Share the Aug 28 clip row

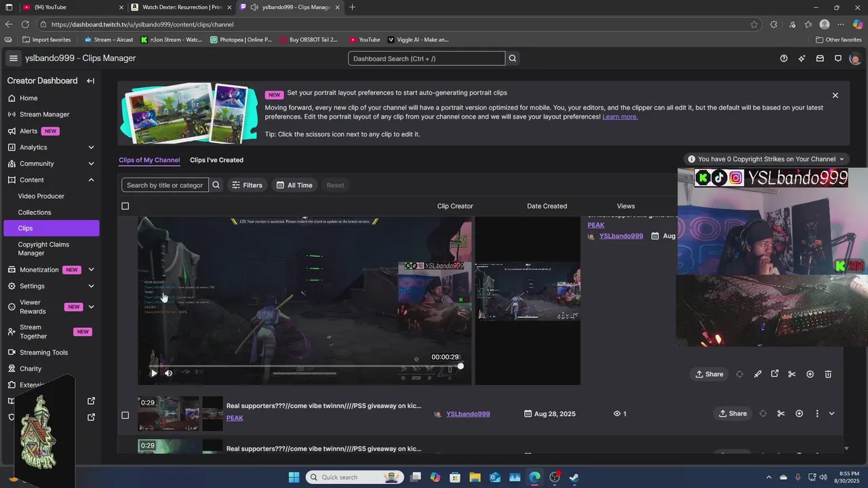pyautogui.click(x=732, y=413)
